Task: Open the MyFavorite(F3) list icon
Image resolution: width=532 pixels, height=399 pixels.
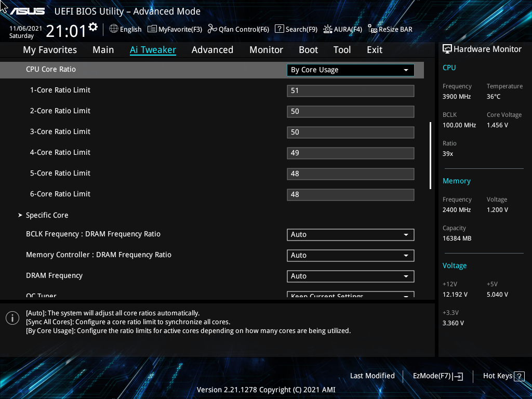Action: tap(152, 29)
